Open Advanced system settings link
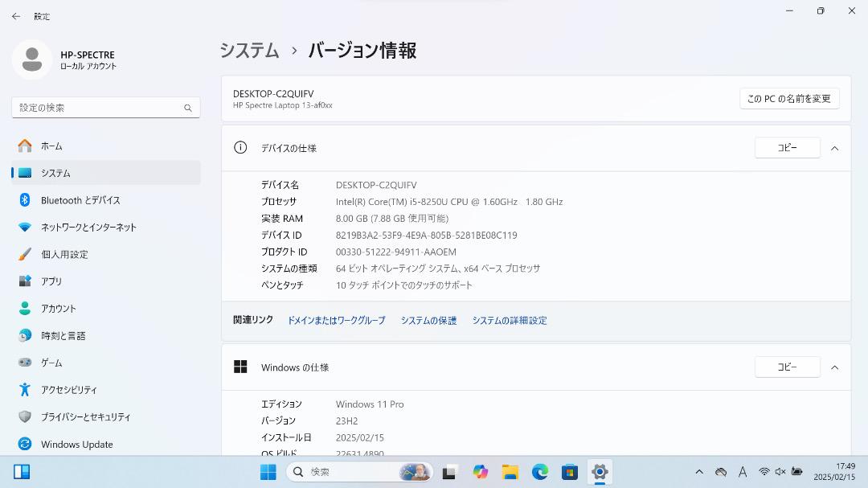This screenshot has width=868, height=488. click(x=510, y=320)
